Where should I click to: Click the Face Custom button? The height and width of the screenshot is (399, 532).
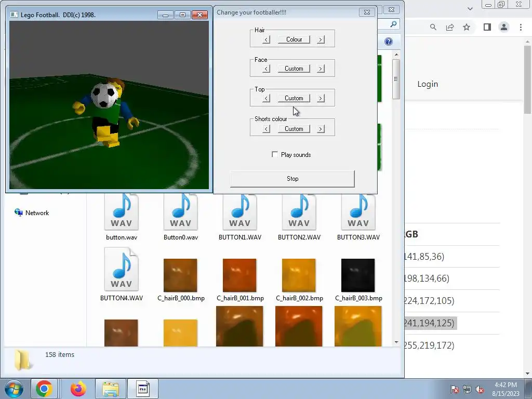[x=294, y=69]
